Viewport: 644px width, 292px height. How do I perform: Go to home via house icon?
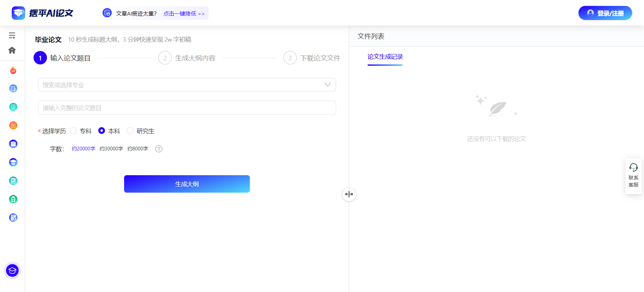pyautogui.click(x=12, y=50)
